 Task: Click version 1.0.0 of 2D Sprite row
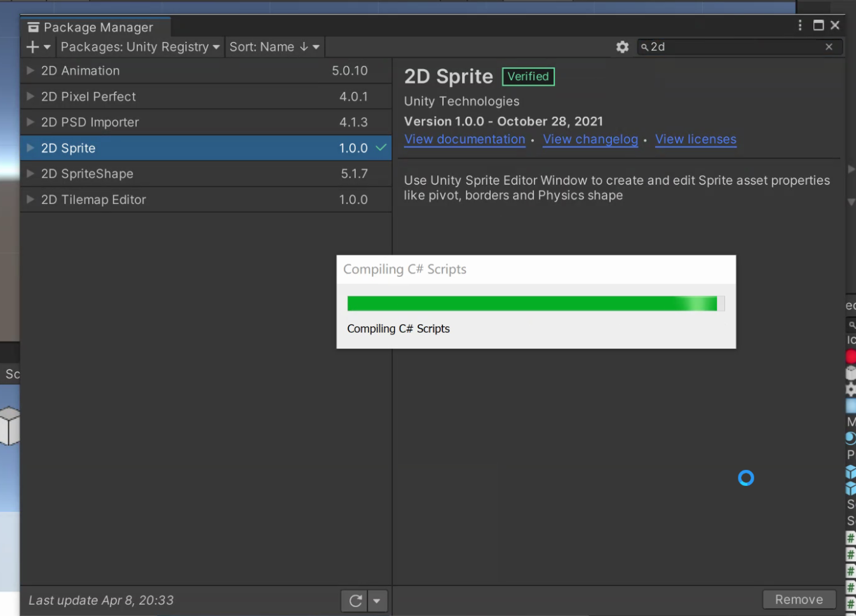353,148
